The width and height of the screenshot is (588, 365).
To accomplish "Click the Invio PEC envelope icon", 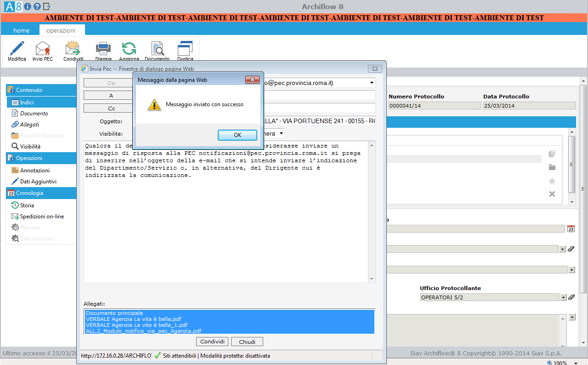I will [x=43, y=51].
